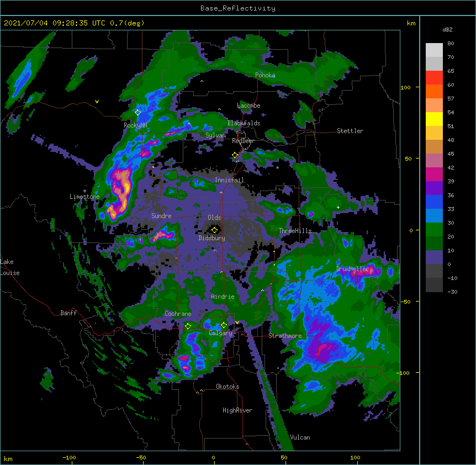The height and width of the screenshot is (465, 476).
Task: Click the -100 tick on the bottom axis
Action: tap(69, 457)
